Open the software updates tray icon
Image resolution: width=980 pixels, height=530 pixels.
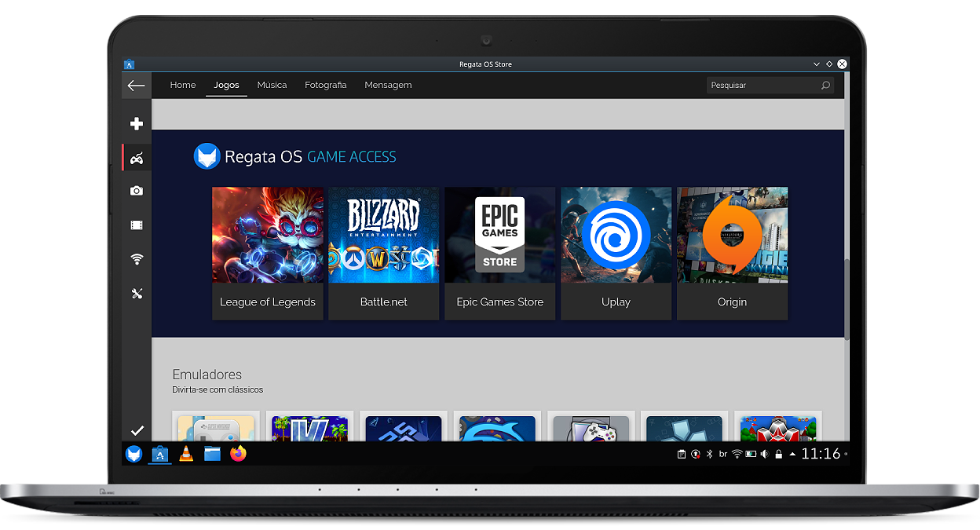(695, 454)
